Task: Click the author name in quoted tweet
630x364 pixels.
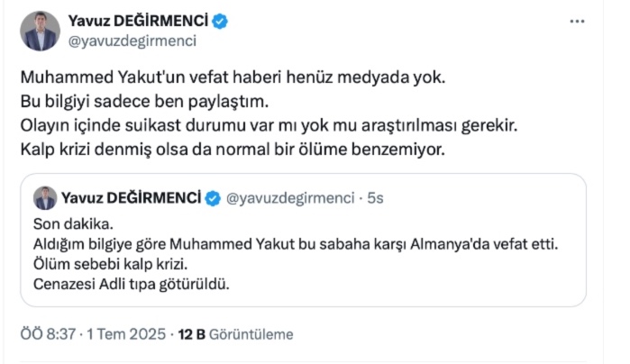Action: [x=132, y=197]
